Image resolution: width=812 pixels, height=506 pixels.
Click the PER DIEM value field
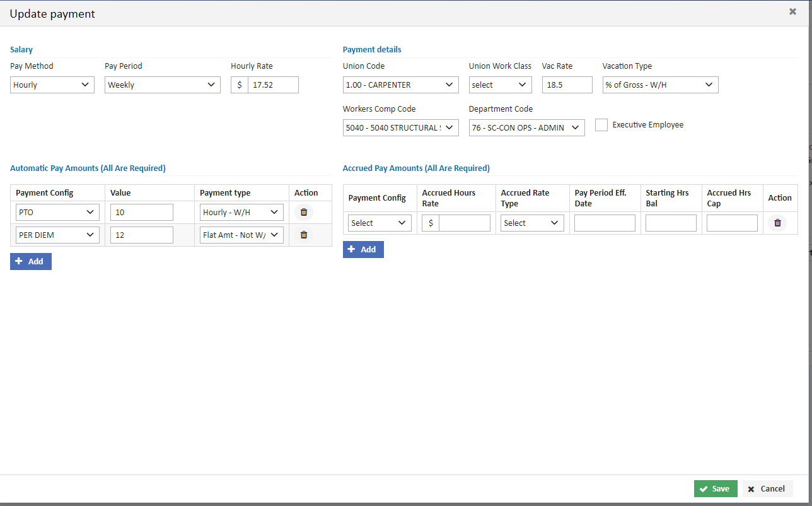[142, 235]
